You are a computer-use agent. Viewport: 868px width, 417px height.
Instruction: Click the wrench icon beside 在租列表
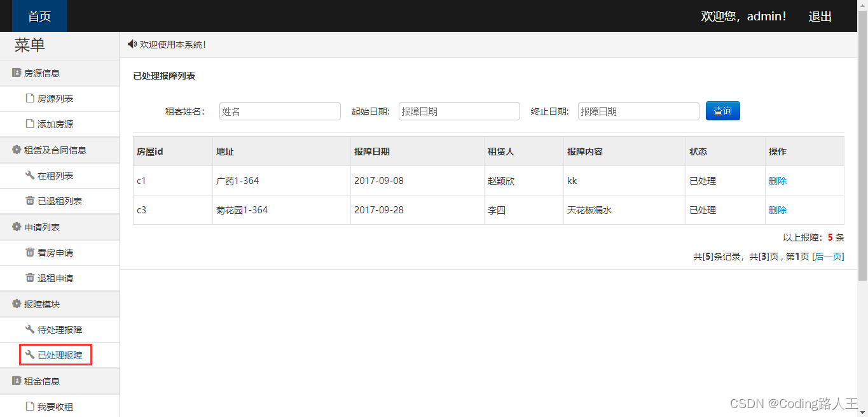click(x=30, y=176)
